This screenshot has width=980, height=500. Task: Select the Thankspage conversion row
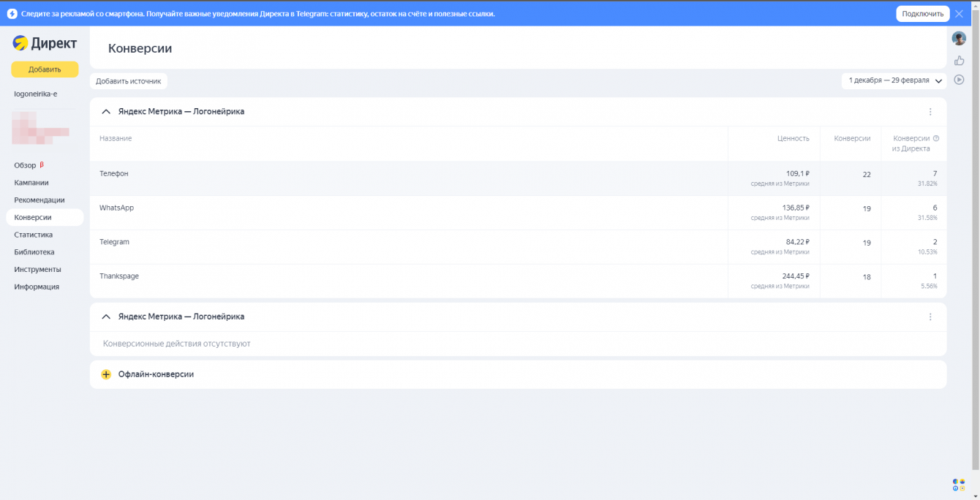518,281
